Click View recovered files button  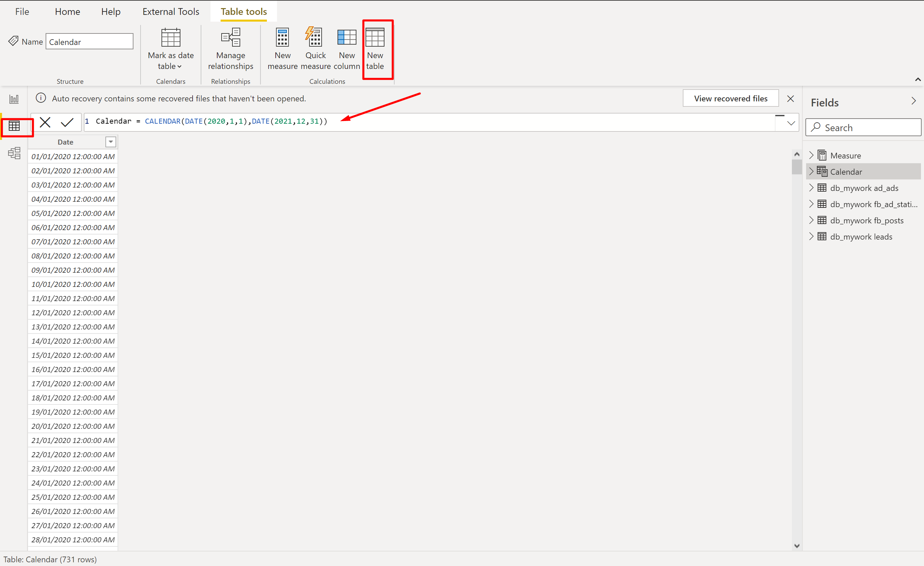730,98
